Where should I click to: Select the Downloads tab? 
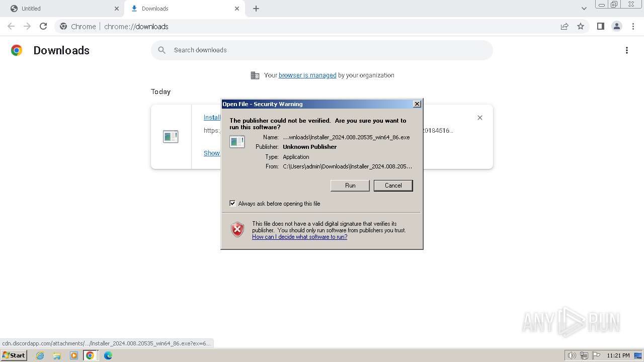[184, 9]
